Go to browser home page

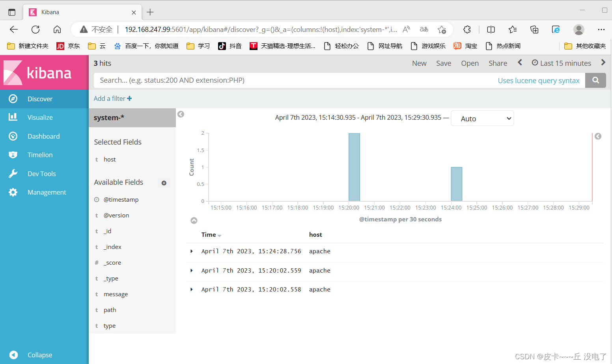click(57, 30)
